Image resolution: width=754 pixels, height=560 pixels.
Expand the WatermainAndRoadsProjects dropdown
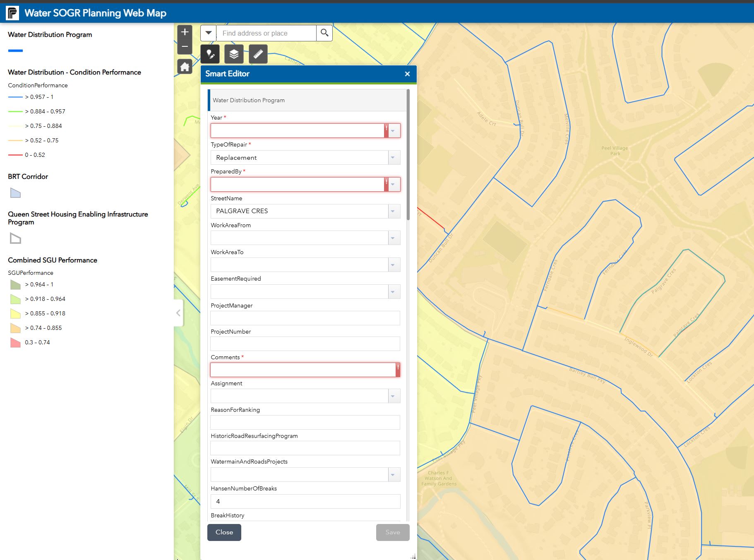[x=394, y=475]
